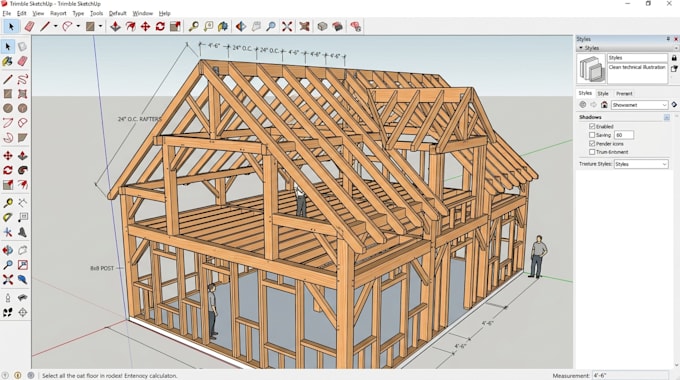
Task: Click 'Clean technical illustration' description text
Action: [x=637, y=67]
